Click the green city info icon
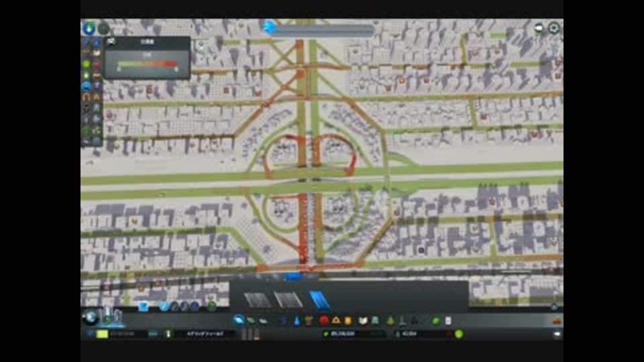This screenshot has height=362, width=644. 168,334
